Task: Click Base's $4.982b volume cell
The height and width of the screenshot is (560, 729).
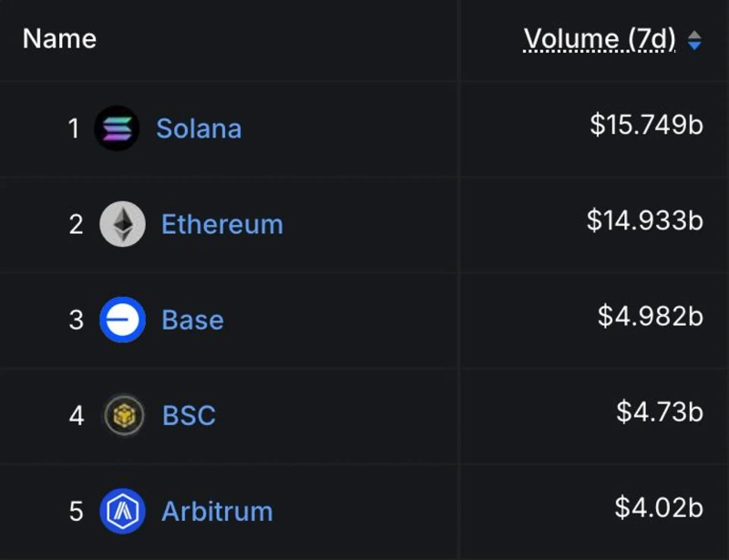Action: pos(651,316)
